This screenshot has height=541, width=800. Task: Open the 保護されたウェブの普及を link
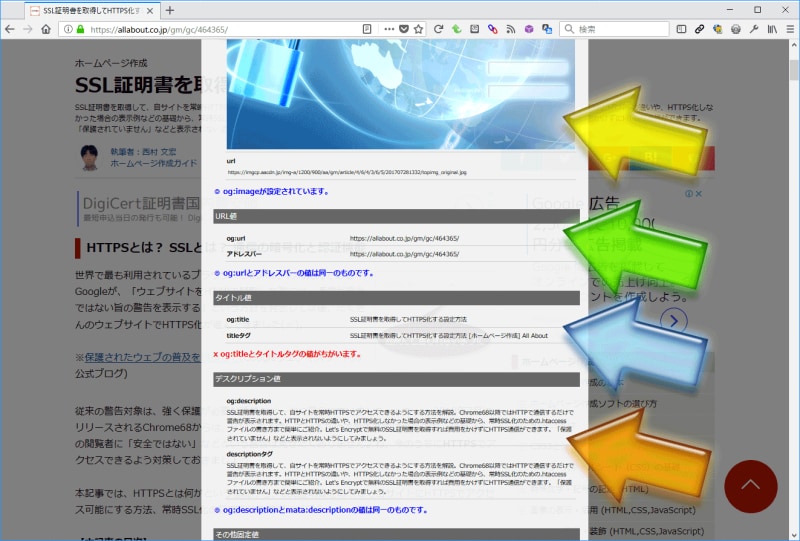(x=142, y=357)
